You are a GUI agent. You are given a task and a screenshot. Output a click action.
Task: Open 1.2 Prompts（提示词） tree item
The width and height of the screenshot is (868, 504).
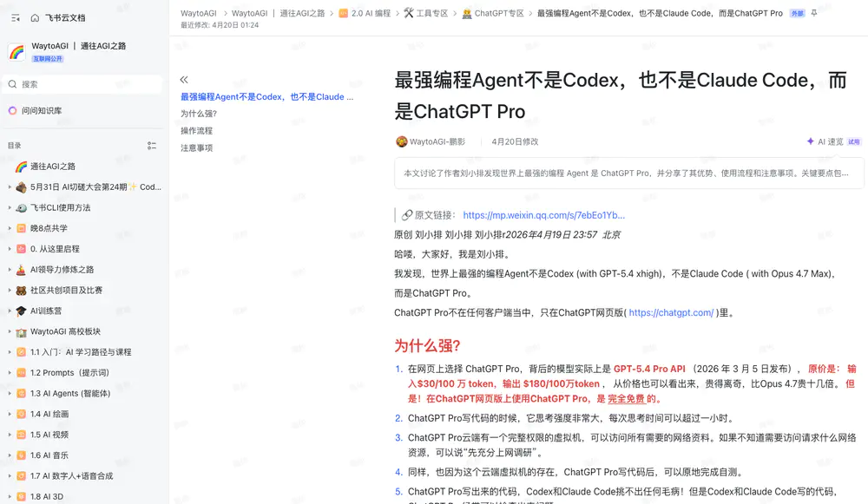[x=69, y=373]
